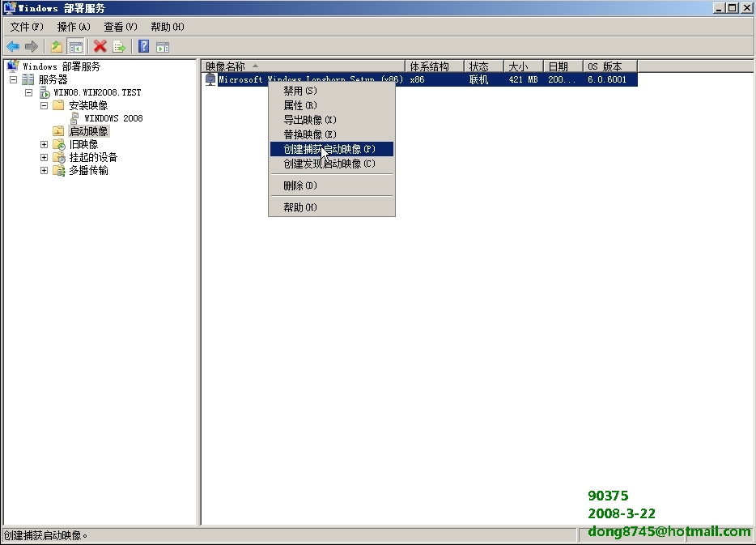Click the 200... date cell
Viewport: 756px width, 545px height.
(562, 79)
